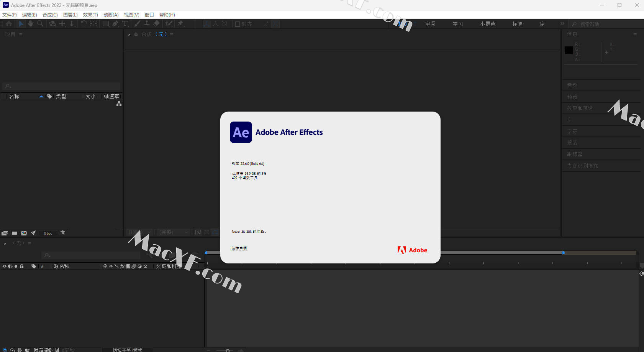Screen dimensions: 644x352
Task: Enable the 对齐 snapping checkbox
Action: [x=237, y=24]
